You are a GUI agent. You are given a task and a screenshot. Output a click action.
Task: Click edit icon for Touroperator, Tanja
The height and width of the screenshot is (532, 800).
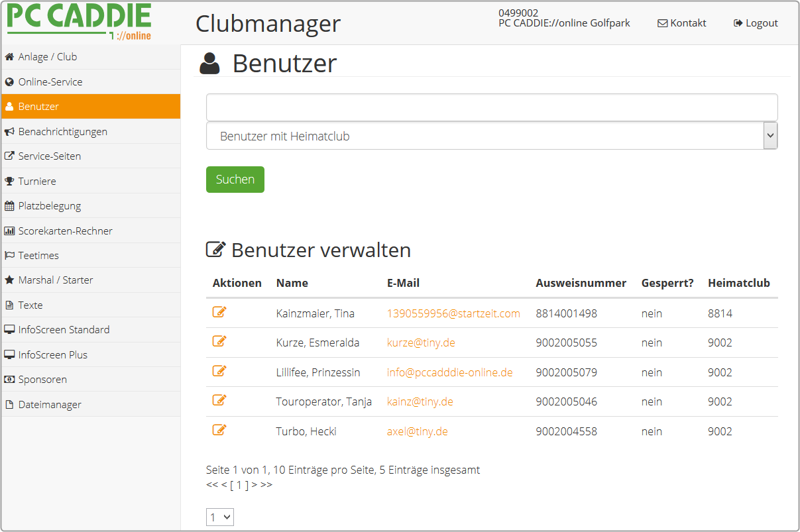coord(219,400)
